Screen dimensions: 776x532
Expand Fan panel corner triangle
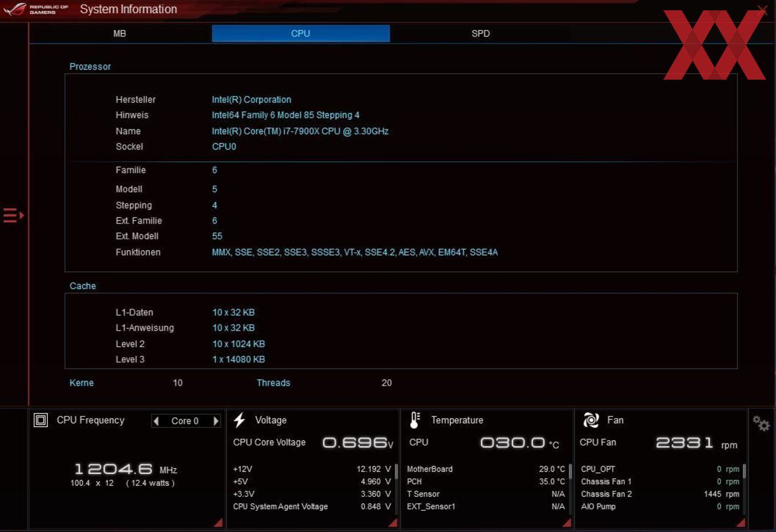click(741, 522)
